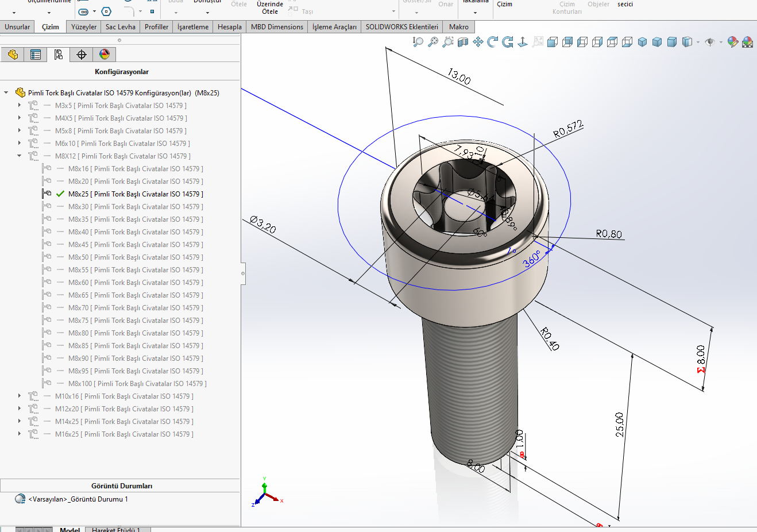Open the Hareket Etüdü 1 tab

tap(116, 529)
